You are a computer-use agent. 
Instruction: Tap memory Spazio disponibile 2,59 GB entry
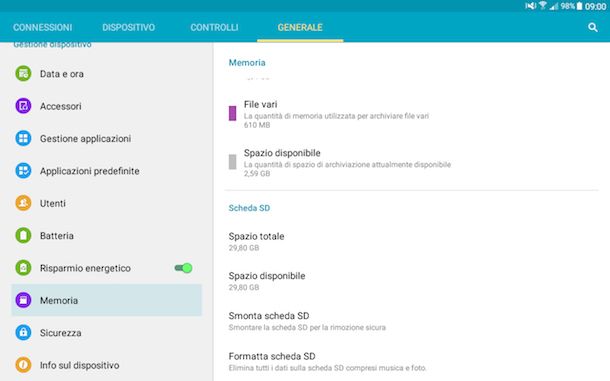tap(412, 162)
